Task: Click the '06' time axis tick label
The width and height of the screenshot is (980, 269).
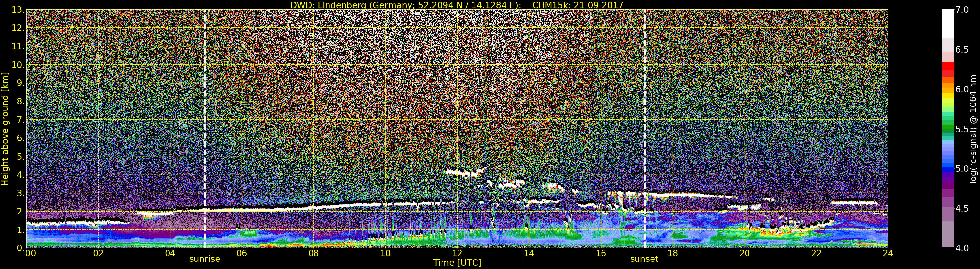Action: (242, 253)
